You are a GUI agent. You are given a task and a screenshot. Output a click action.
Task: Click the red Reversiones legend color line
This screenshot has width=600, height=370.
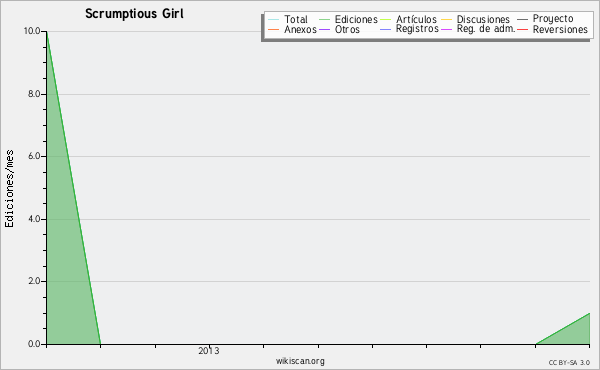point(522,29)
